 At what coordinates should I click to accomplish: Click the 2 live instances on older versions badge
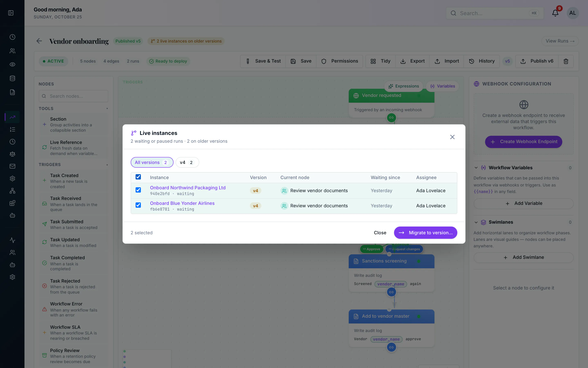coord(186,41)
